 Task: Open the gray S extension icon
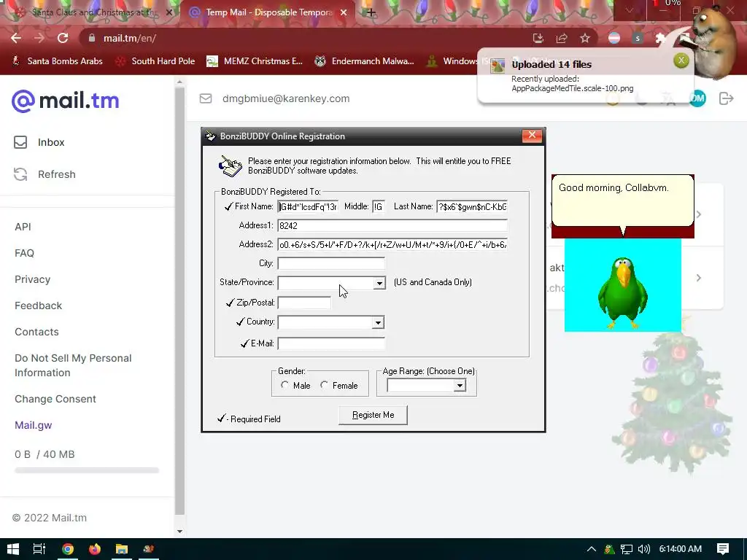point(638,38)
